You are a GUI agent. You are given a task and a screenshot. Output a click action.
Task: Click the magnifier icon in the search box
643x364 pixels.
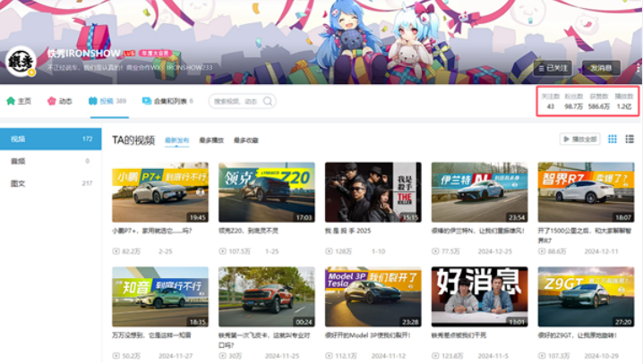click(x=267, y=101)
